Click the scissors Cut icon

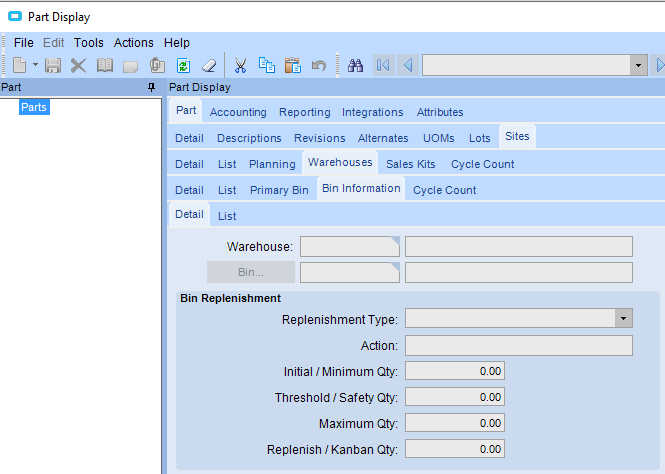(240, 65)
